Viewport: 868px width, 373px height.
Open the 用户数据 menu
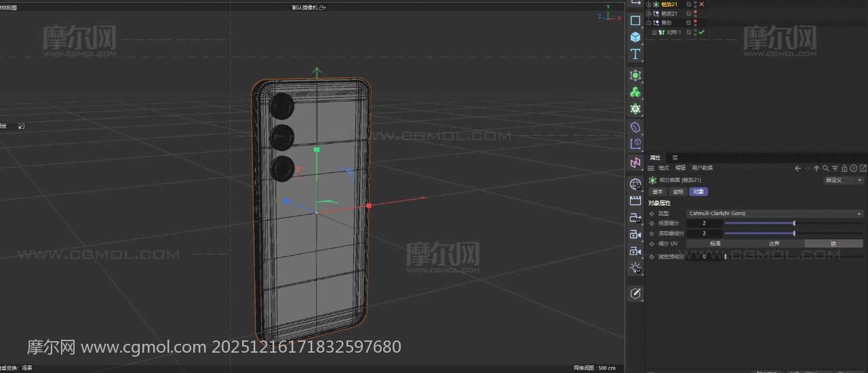tap(702, 168)
